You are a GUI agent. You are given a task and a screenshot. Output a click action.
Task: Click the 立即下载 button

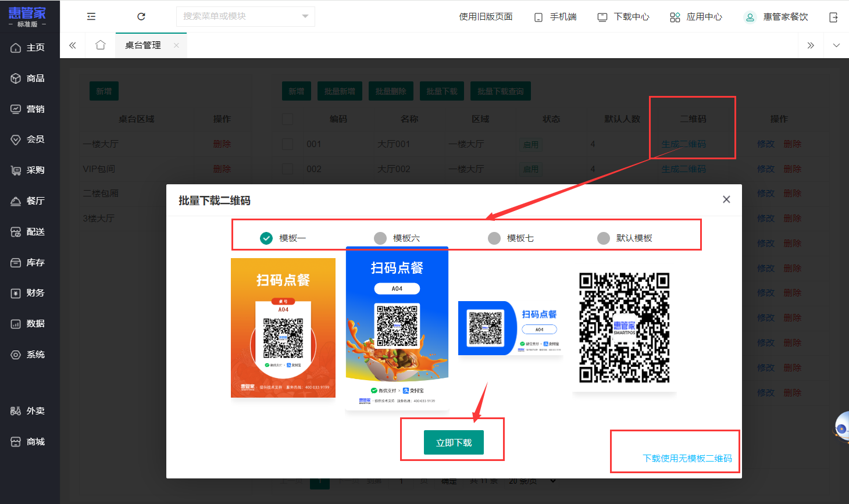454,442
